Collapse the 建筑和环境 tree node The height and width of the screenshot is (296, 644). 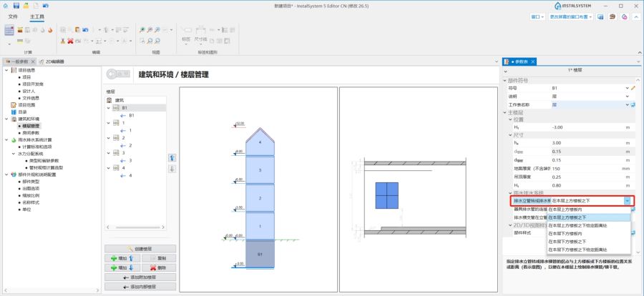6,119
